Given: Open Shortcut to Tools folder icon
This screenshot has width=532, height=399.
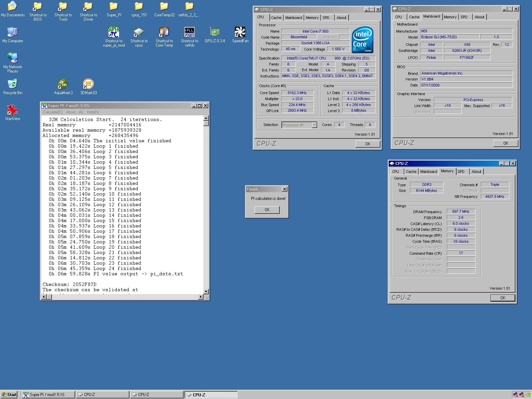Looking at the screenshot, I should click(x=63, y=11).
